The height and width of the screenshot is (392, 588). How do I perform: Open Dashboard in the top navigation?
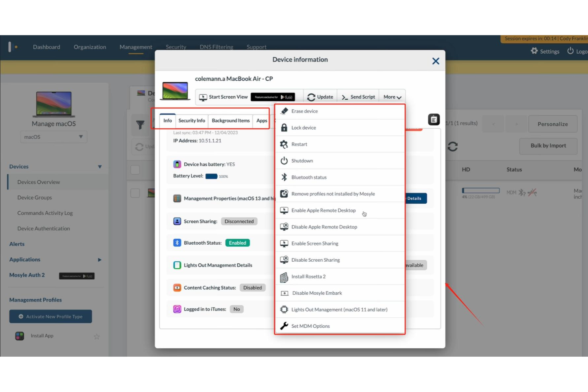click(46, 47)
